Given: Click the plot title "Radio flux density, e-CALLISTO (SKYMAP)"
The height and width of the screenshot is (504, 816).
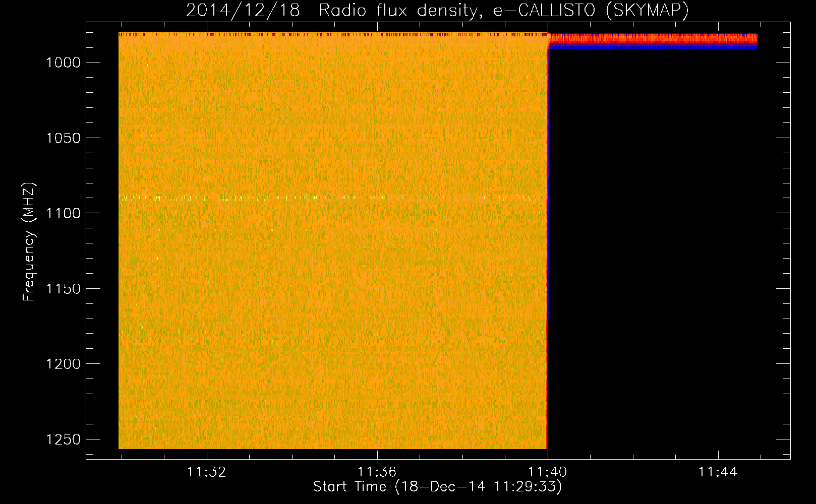Looking at the screenshot, I should click(504, 11).
